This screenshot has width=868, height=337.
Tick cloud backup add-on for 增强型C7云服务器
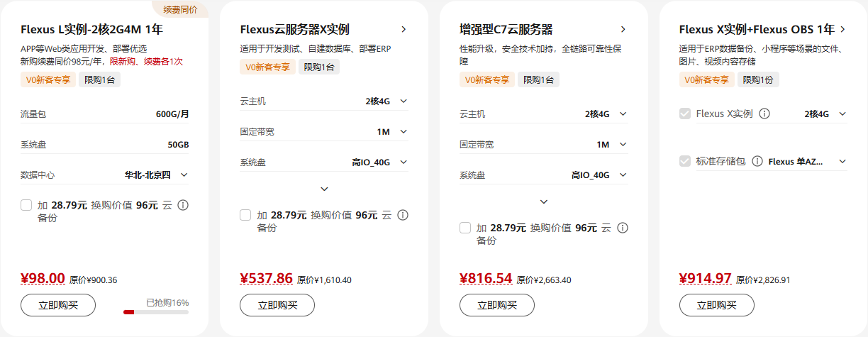pyautogui.click(x=465, y=228)
